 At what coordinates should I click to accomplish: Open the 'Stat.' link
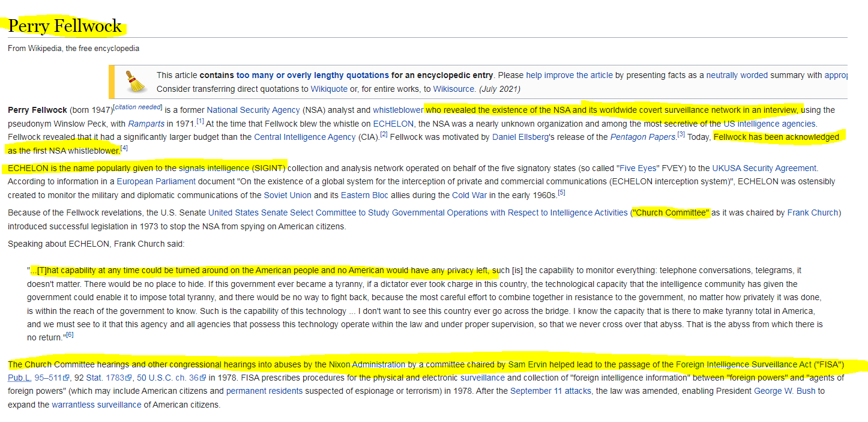(95, 378)
